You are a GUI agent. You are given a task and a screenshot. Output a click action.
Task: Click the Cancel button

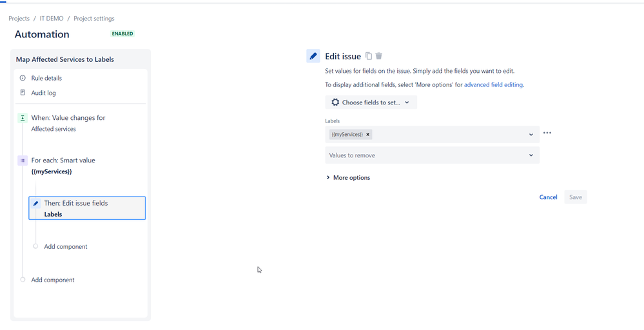click(x=549, y=197)
